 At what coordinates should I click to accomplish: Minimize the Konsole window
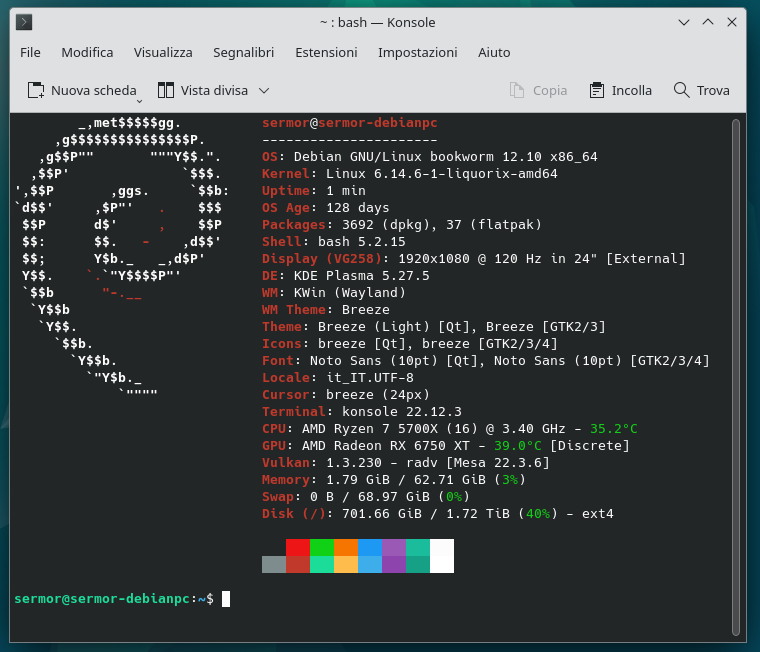pos(684,22)
